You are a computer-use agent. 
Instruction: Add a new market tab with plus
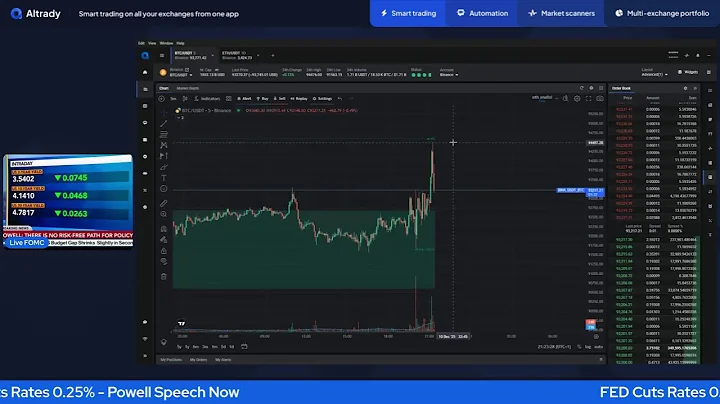(x=273, y=56)
